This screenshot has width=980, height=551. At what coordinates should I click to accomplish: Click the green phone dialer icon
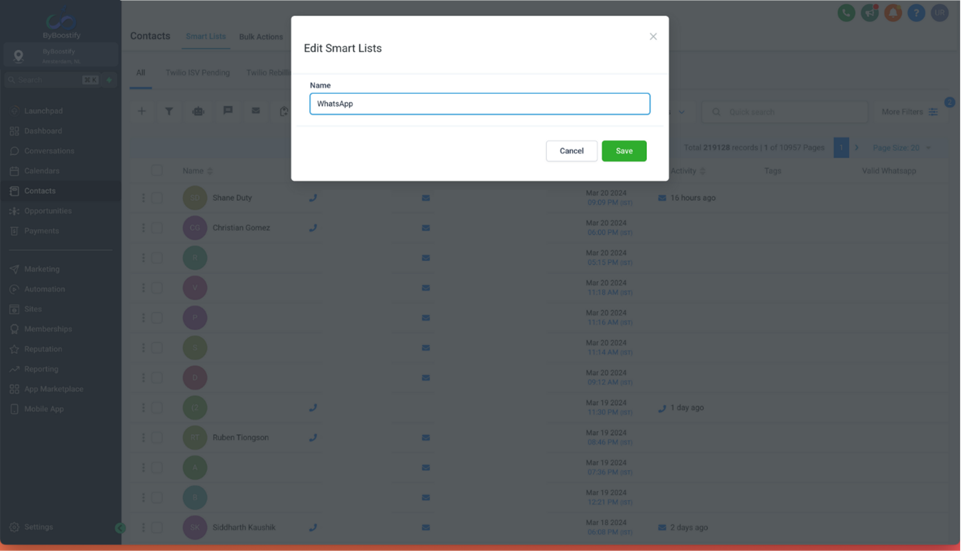pos(846,13)
